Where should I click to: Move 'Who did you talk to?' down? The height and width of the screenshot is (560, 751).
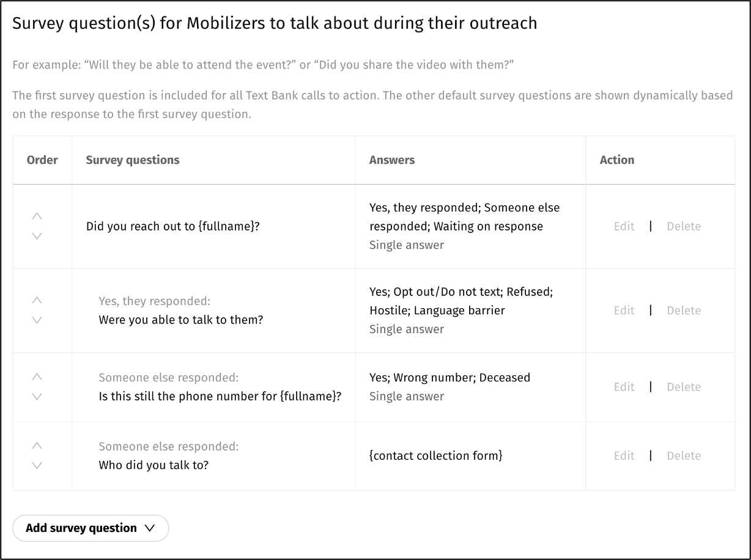tap(37, 465)
